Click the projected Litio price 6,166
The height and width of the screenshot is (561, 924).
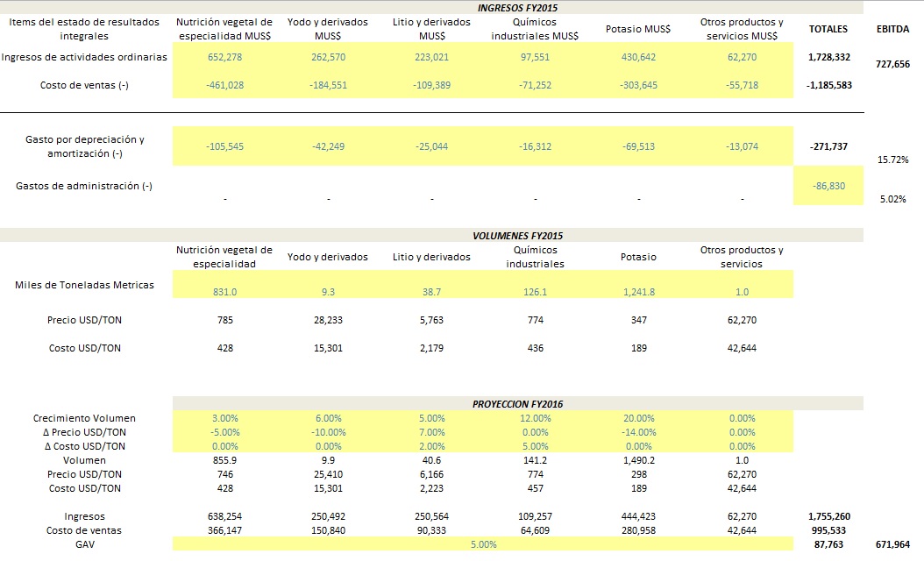(x=431, y=474)
